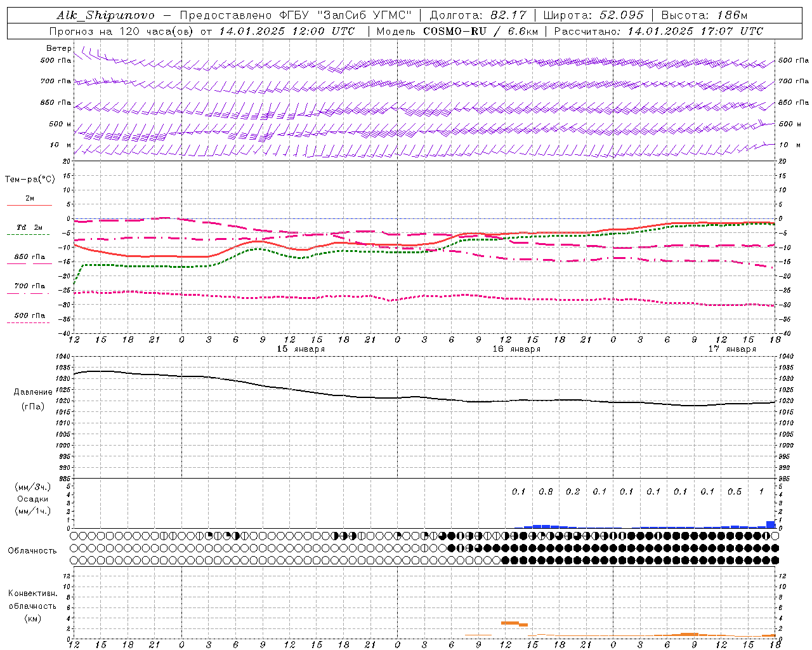Click the 0.8 precipitation amount value

pyautogui.click(x=546, y=492)
